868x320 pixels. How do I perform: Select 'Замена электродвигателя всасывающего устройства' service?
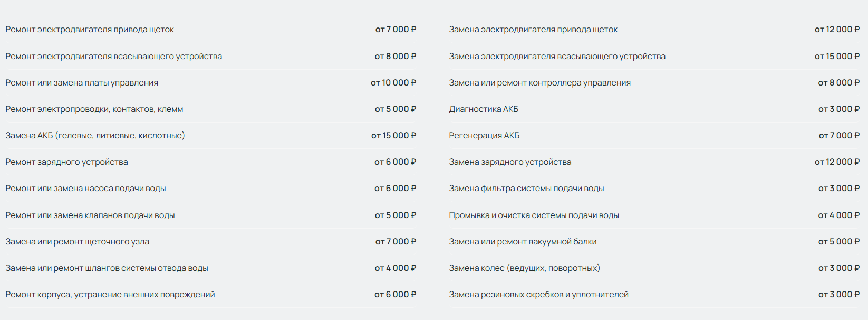[x=557, y=57]
